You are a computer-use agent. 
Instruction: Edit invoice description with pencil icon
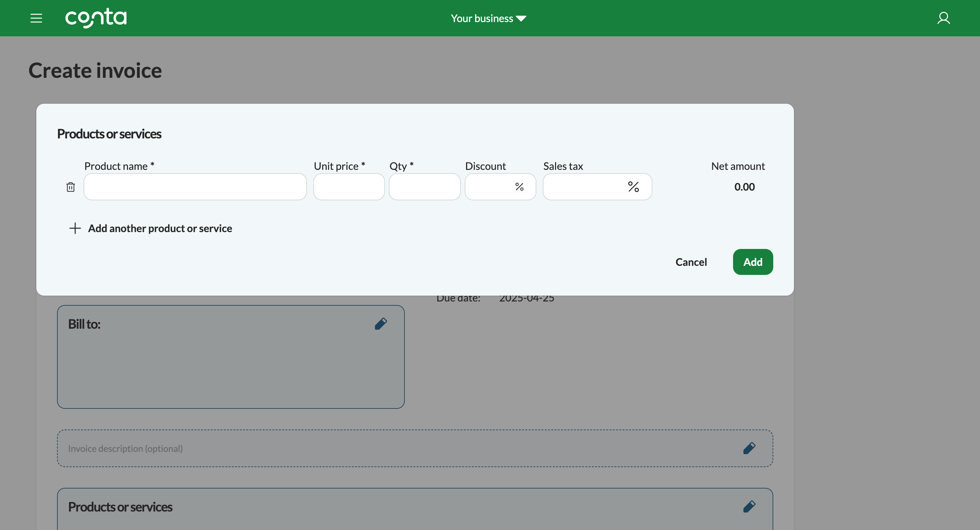pos(749,448)
